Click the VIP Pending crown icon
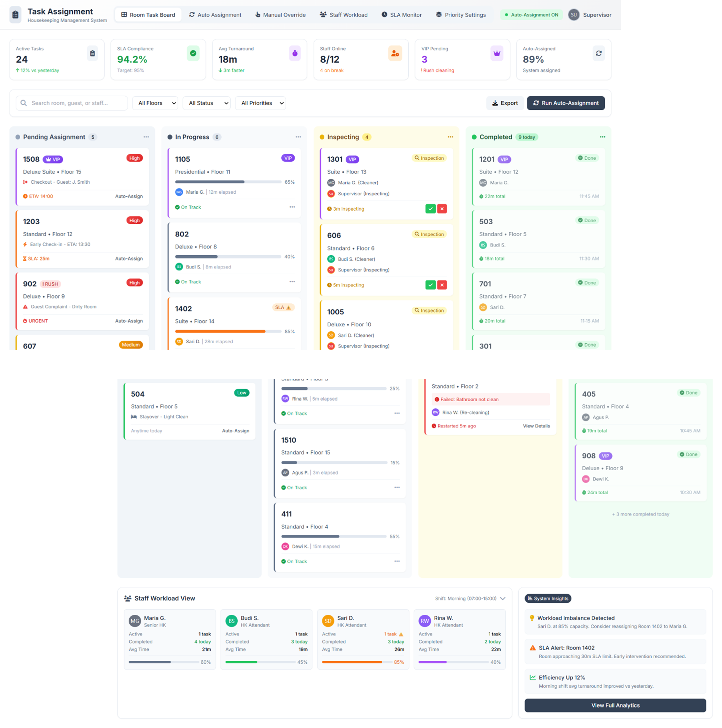Image resolution: width=722 pixels, height=728 pixels. click(x=497, y=54)
